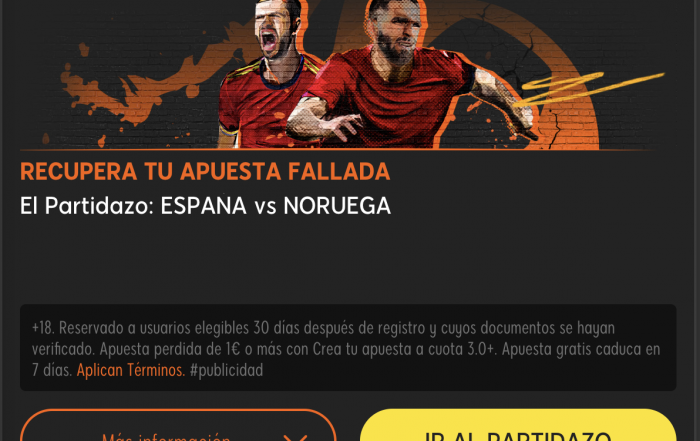Click the empty area below match title
This screenshot has height=441, width=700.
[x=348, y=261]
